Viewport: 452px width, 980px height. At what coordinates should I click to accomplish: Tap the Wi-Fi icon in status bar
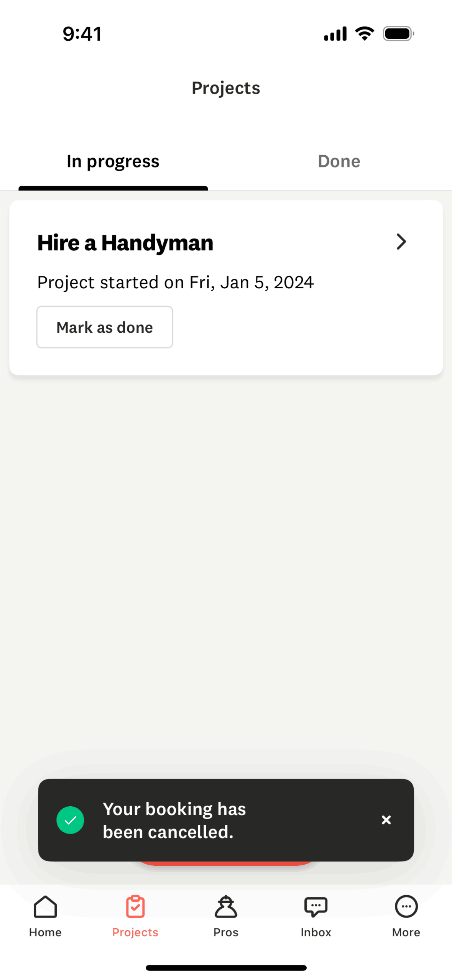click(x=365, y=34)
